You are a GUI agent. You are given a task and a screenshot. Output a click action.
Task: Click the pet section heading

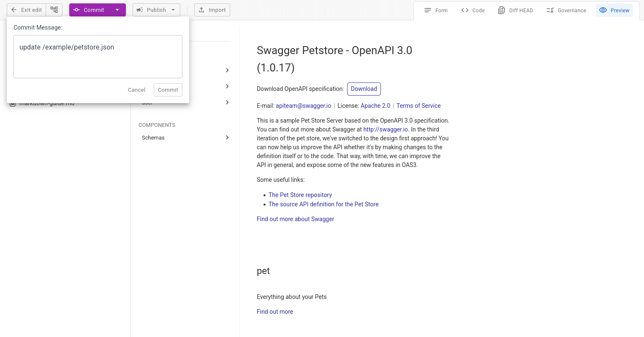(x=263, y=271)
